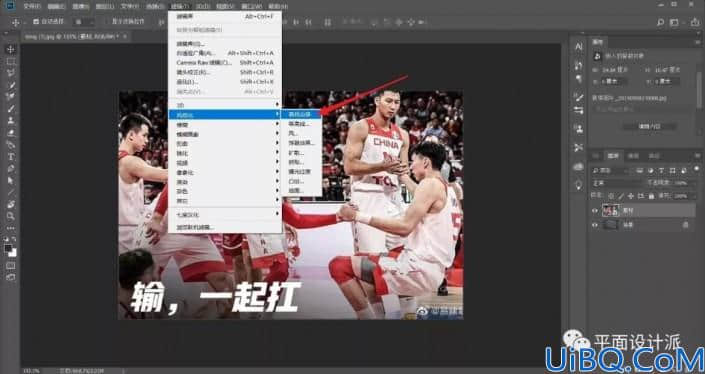Open the Libraries cloud panel icon
The height and width of the screenshot is (374, 705).
coord(579,167)
